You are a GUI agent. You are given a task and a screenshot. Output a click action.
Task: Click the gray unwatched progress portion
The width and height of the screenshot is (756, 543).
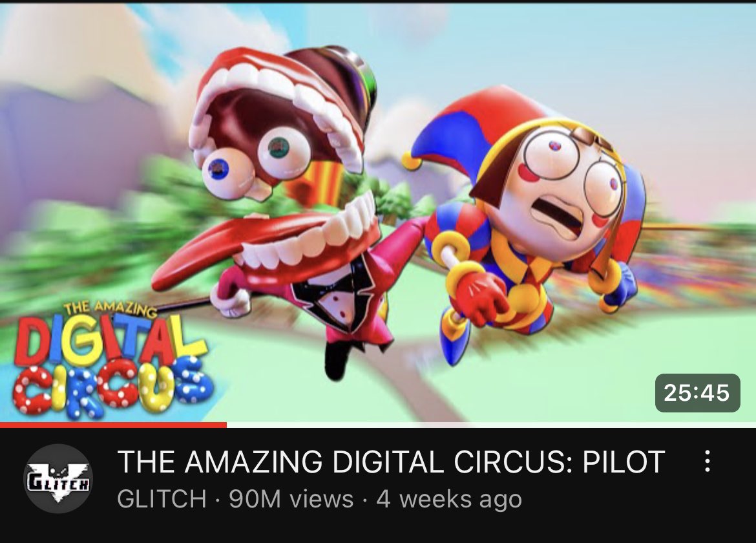coord(491,425)
